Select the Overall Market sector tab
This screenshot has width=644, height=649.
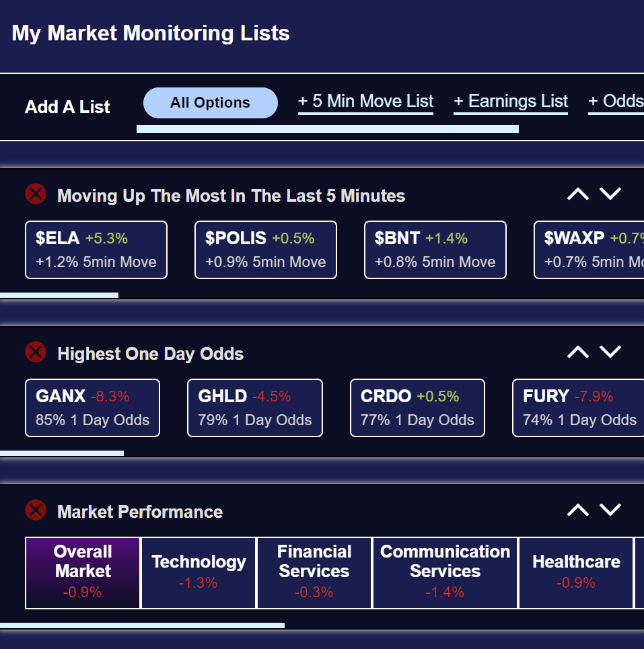[x=83, y=573]
